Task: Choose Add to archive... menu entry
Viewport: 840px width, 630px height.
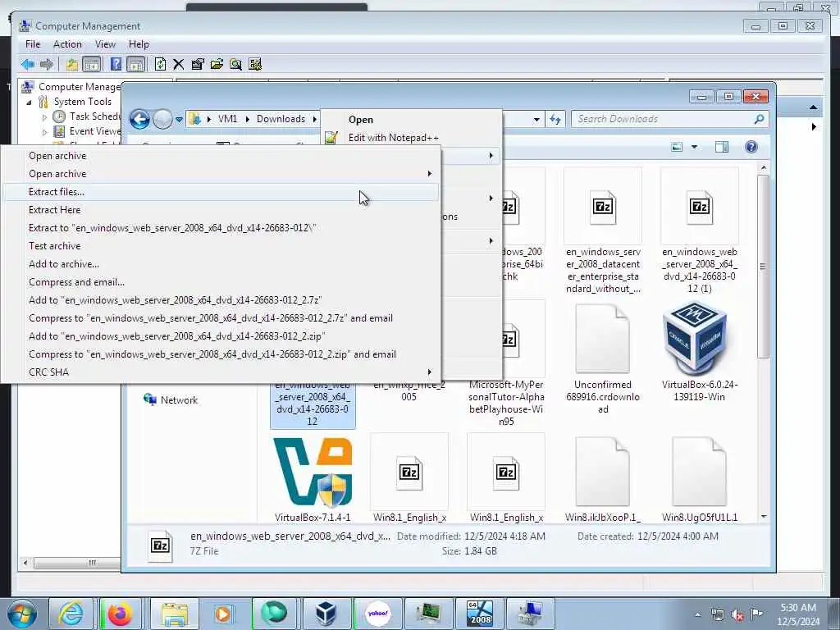Action: click(220, 264)
